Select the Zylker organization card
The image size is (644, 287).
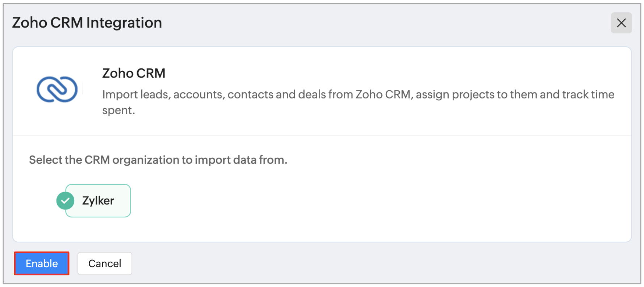98,201
